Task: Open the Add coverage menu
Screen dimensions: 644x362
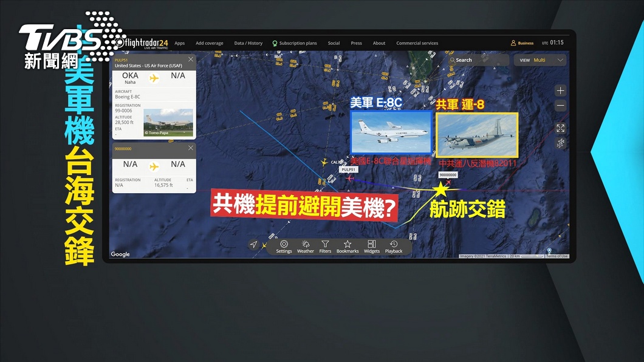Action: click(210, 43)
